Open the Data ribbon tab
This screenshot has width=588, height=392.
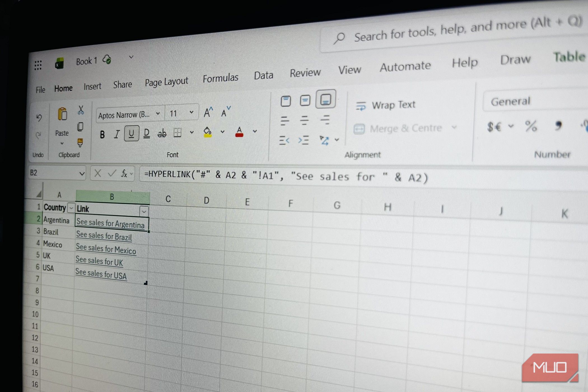pyautogui.click(x=263, y=75)
